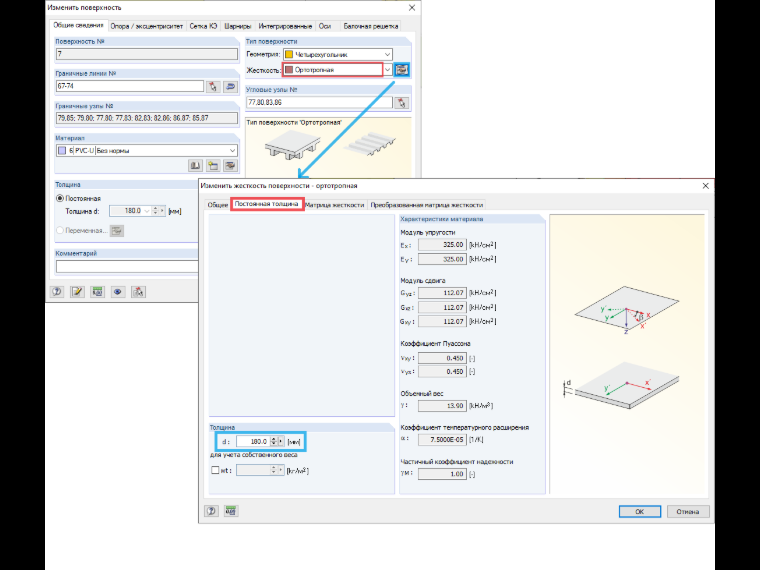760x570 pixels.
Task: Open help in surface dialog
Action: click(57, 292)
